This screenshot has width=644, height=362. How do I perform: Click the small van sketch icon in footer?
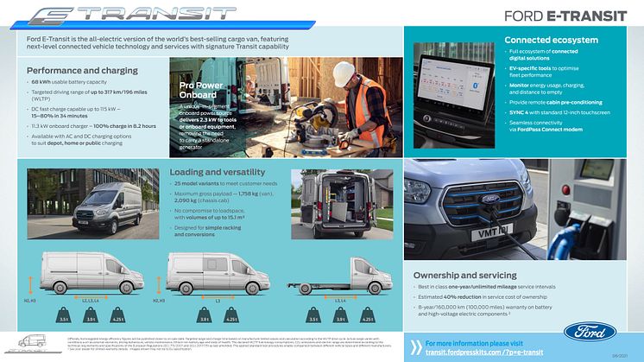32,342
